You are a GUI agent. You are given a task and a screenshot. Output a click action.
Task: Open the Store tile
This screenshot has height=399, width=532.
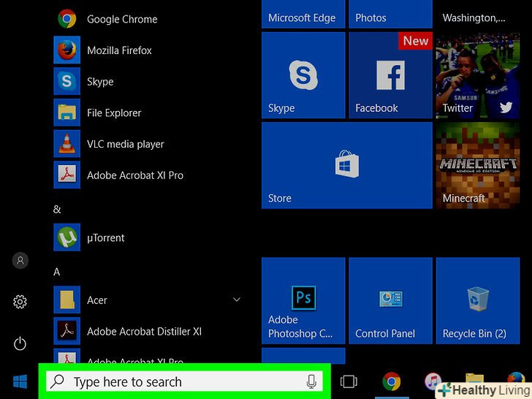point(346,165)
